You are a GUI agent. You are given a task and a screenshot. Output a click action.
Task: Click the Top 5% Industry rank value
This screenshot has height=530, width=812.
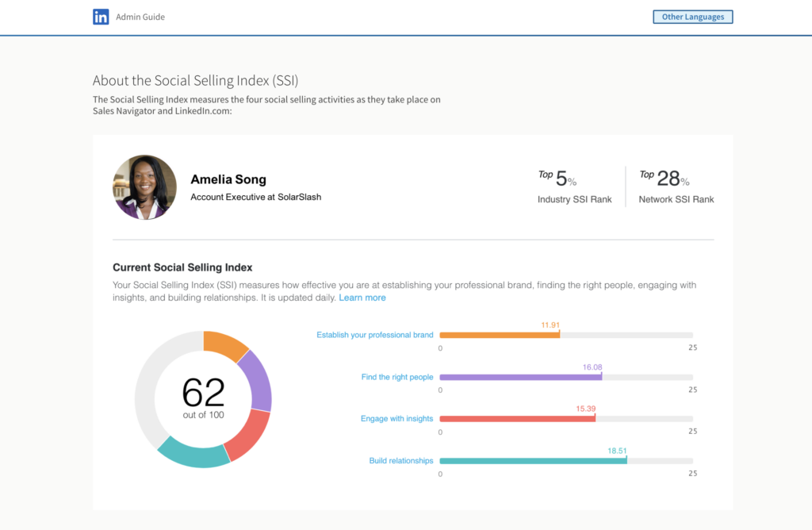[559, 178]
